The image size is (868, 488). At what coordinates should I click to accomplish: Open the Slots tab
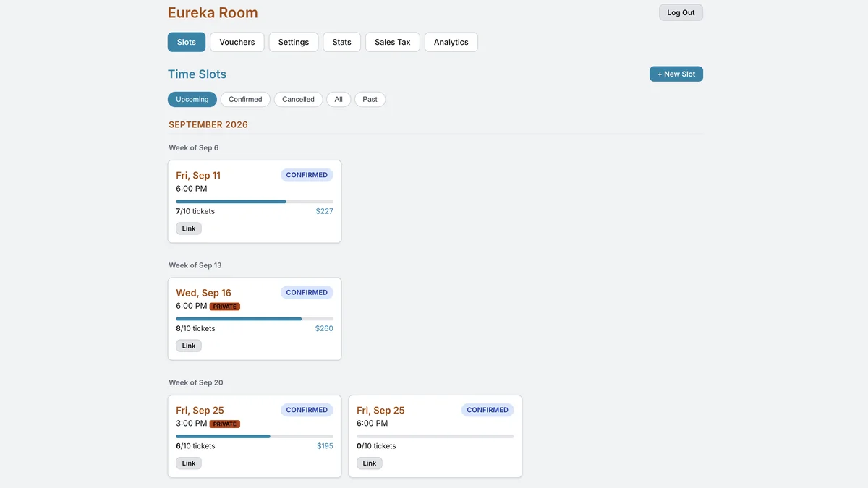(x=187, y=42)
